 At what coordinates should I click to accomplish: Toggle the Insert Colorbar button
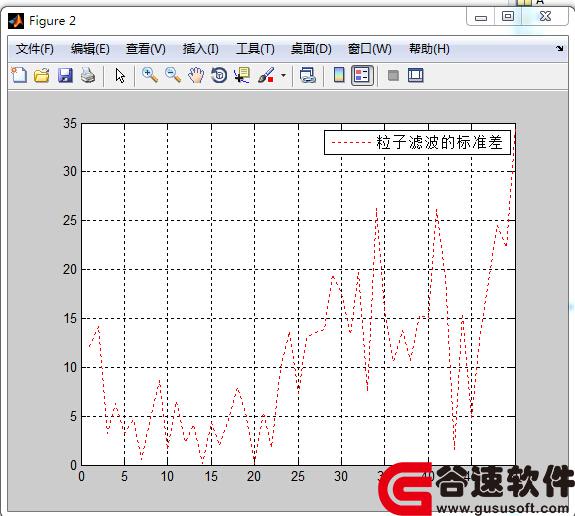pos(339,76)
